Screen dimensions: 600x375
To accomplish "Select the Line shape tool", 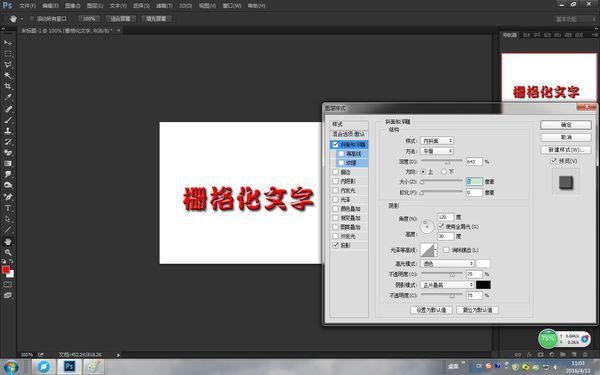I will click(8, 230).
